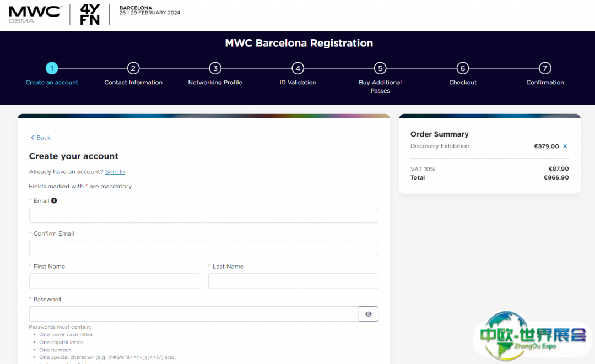Focus the Confirm Email field
Viewport: 595px width, 364px height.
(x=203, y=248)
